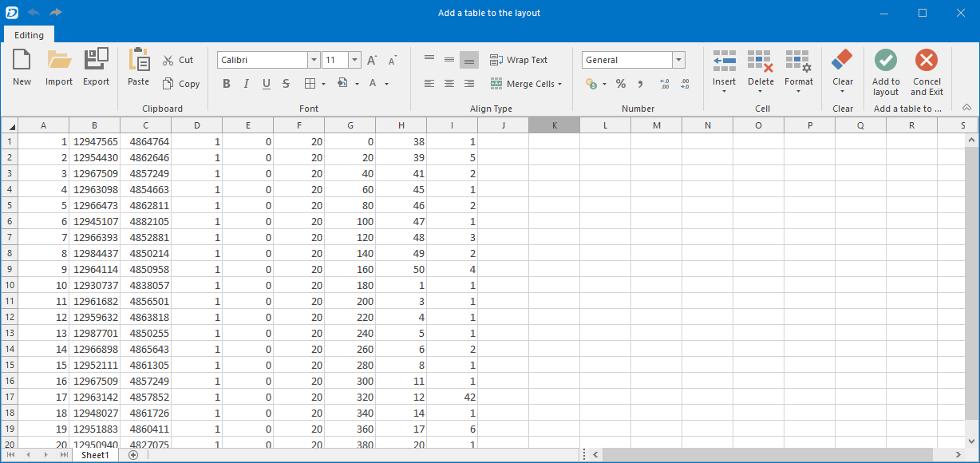
Task: Click Cancel and Exit red icon
Action: [927, 60]
